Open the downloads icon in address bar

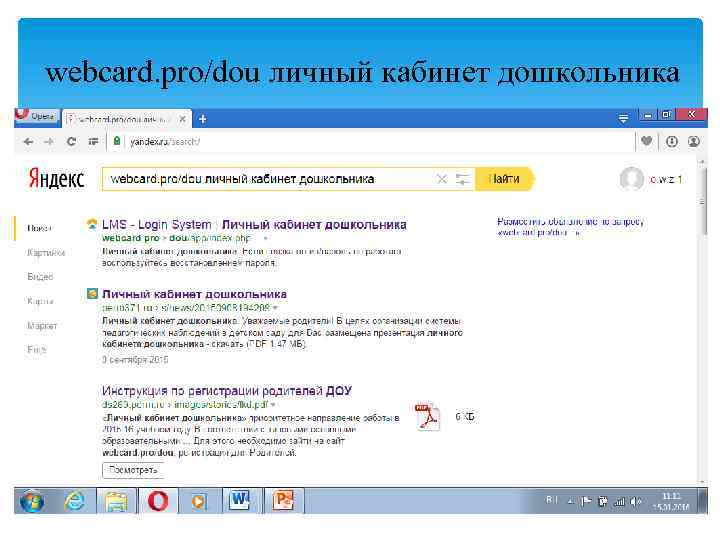(x=671, y=141)
